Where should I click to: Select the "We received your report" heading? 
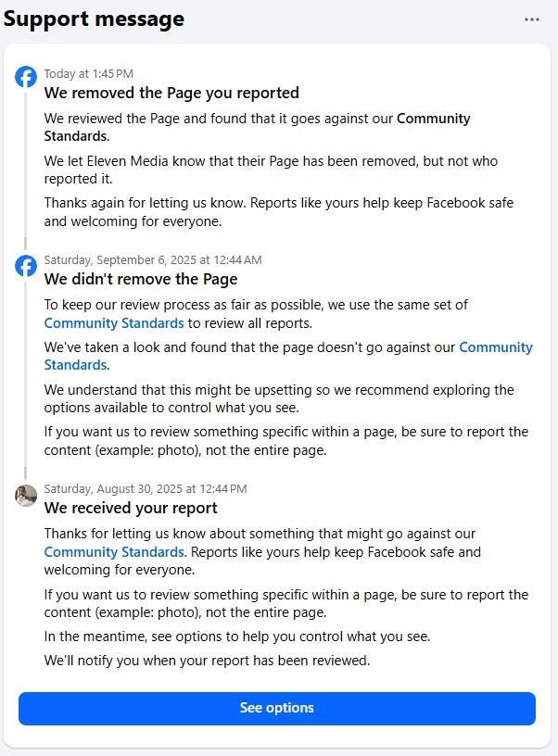click(x=131, y=508)
